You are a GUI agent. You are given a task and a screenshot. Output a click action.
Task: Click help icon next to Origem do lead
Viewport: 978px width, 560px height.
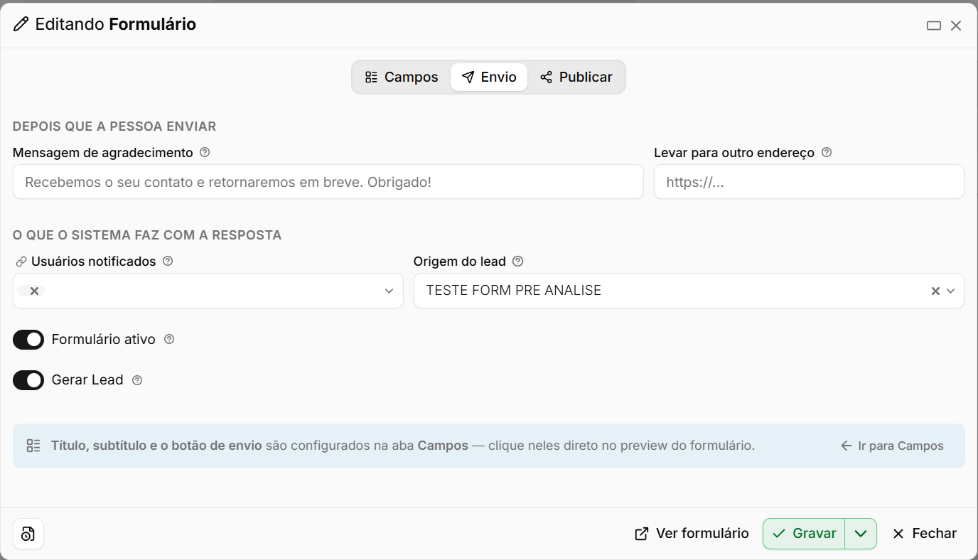click(x=518, y=261)
